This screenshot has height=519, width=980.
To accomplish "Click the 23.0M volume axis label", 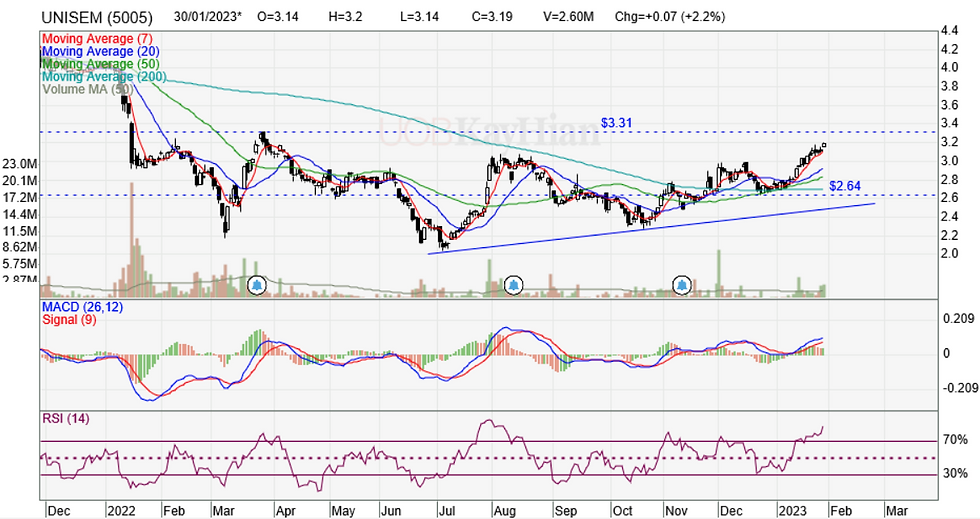I will 19,164.
